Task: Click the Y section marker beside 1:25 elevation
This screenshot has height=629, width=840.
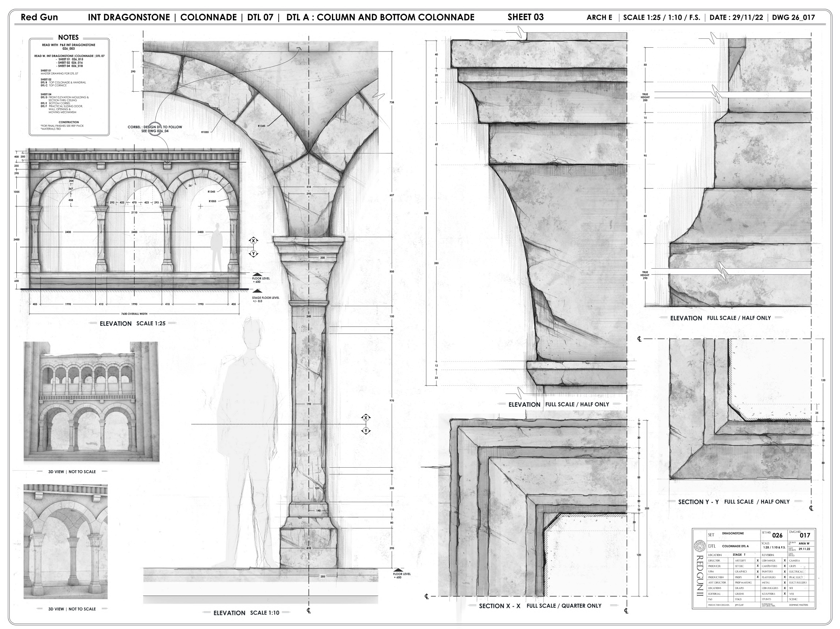Action: [x=254, y=253]
